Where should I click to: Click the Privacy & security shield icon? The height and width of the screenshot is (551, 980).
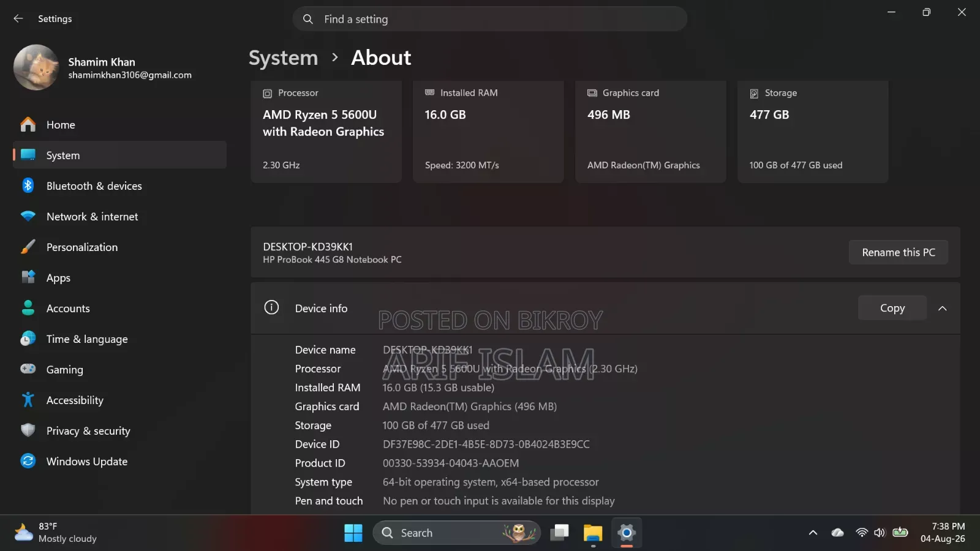pos(28,430)
